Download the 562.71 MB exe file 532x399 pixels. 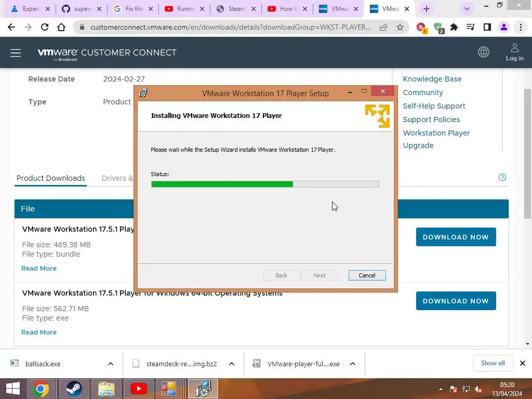pyautogui.click(x=456, y=301)
